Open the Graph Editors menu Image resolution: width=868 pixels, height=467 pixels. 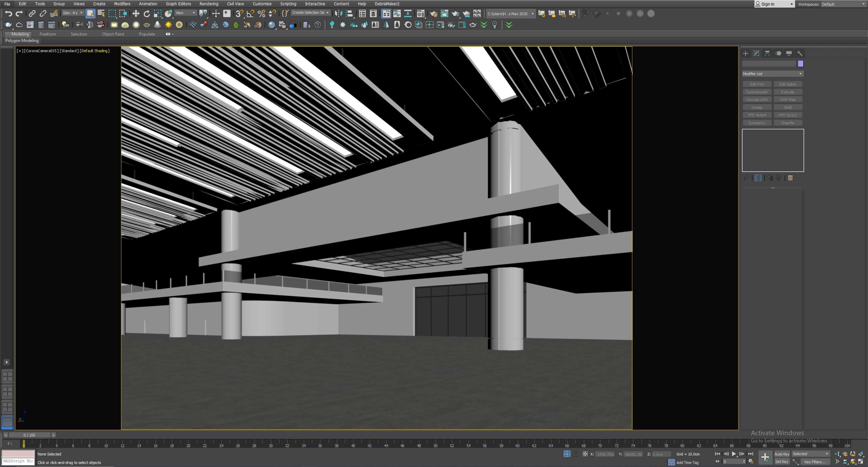[178, 4]
